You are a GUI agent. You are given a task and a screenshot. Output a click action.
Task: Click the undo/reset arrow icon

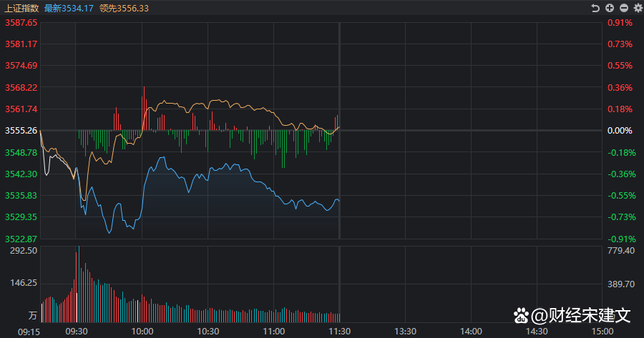pyautogui.click(x=595, y=8)
